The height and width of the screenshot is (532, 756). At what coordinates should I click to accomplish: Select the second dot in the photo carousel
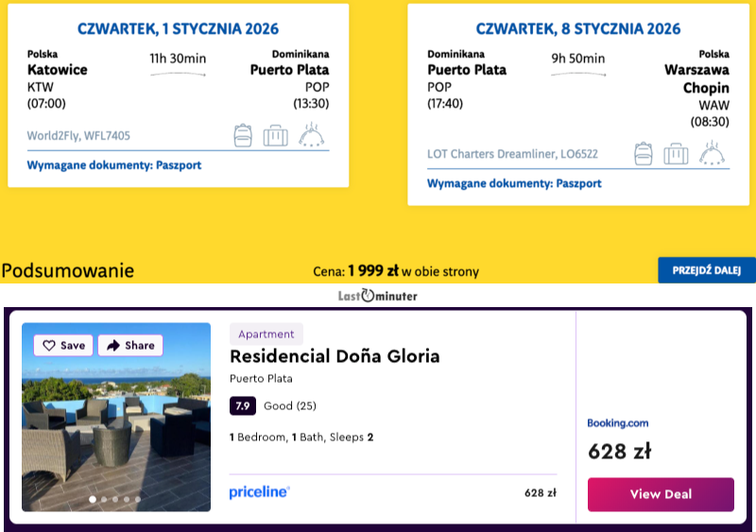point(104,499)
